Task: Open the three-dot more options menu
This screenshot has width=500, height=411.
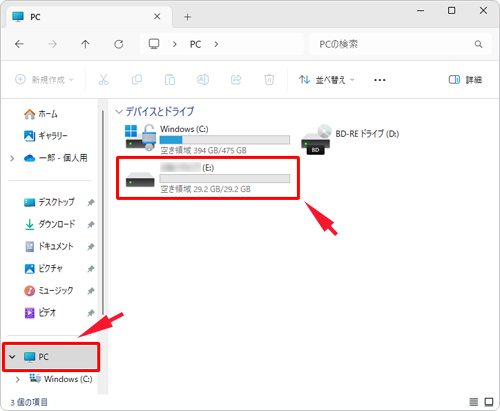Action: click(x=380, y=80)
